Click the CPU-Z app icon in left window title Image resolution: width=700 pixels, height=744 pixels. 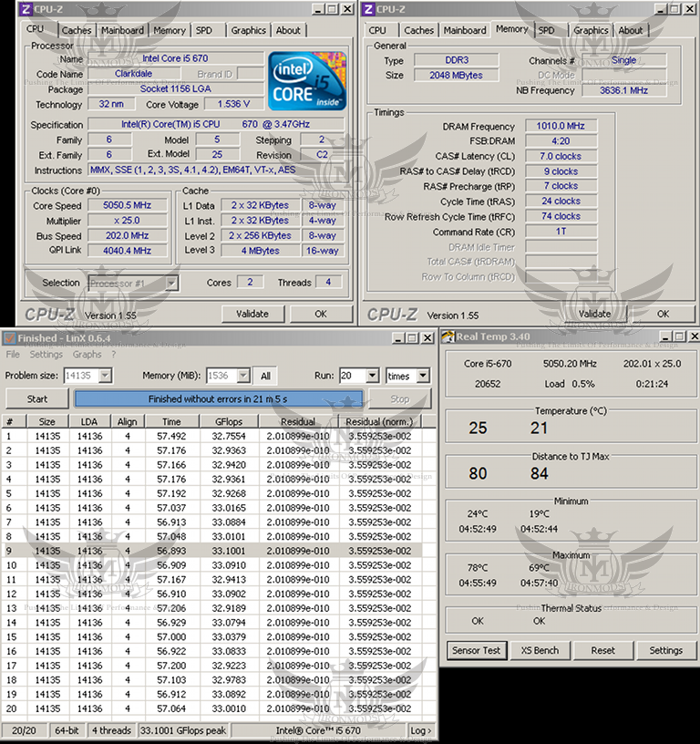point(26,9)
